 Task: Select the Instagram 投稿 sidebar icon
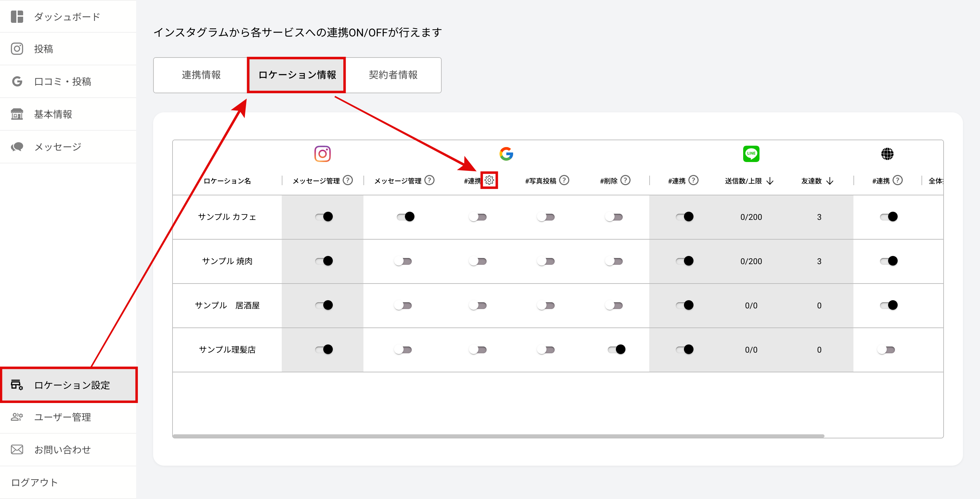pos(17,49)
